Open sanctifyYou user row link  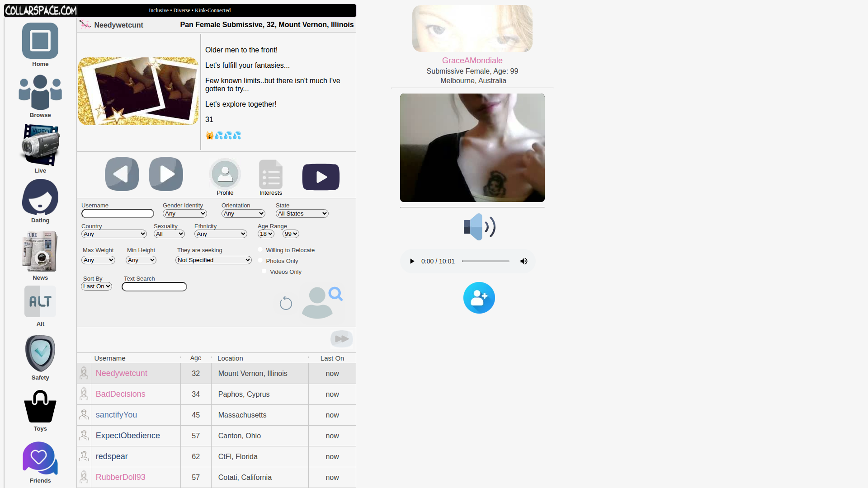coord(116,415)
